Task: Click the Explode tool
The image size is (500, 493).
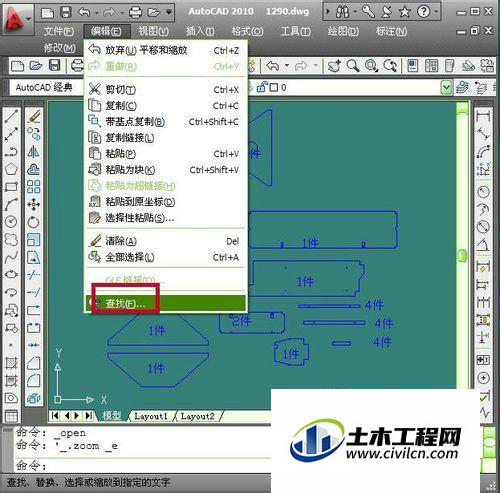Action: coord(34,398)
